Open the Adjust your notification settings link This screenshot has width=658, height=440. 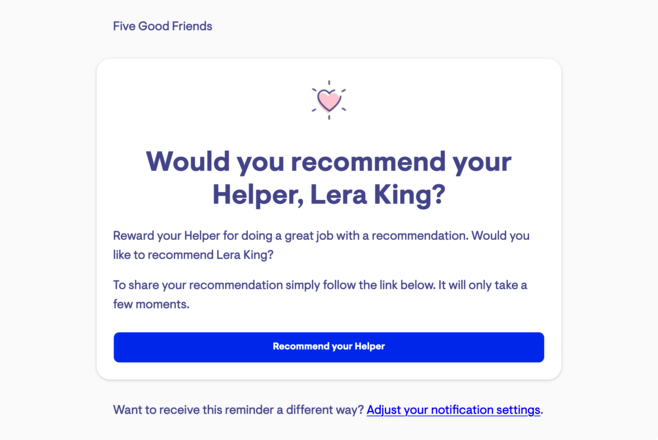coord(453,410)
